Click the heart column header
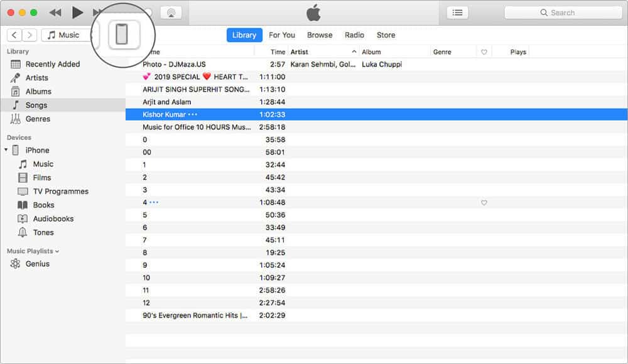Image resolution: width=628 pixels, height=364 pixels. coord(484,52)
